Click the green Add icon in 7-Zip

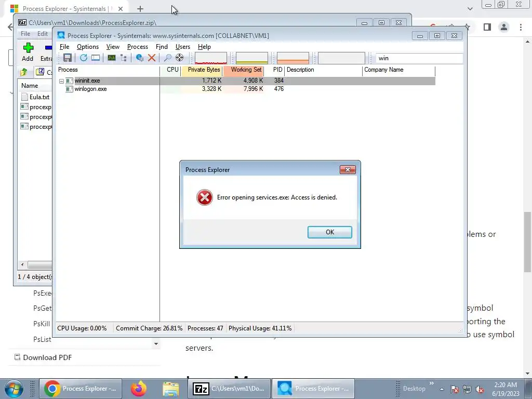click(28, 47)
